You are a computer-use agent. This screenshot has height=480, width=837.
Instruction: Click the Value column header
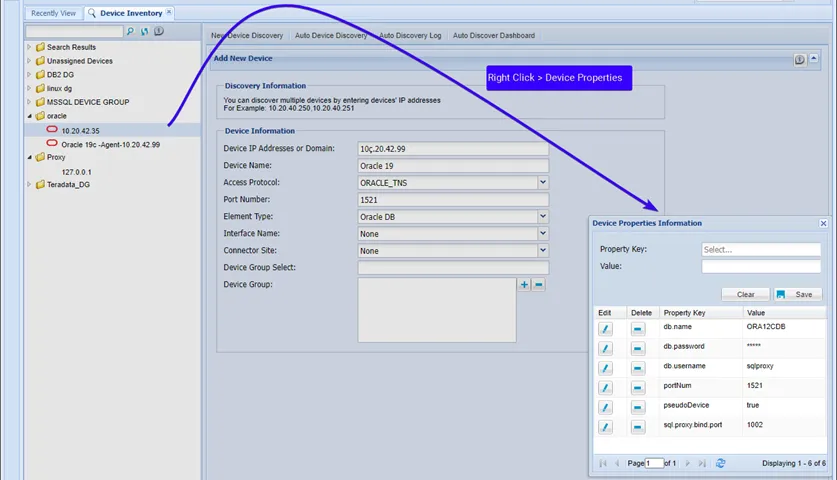[x=785, y=313]
